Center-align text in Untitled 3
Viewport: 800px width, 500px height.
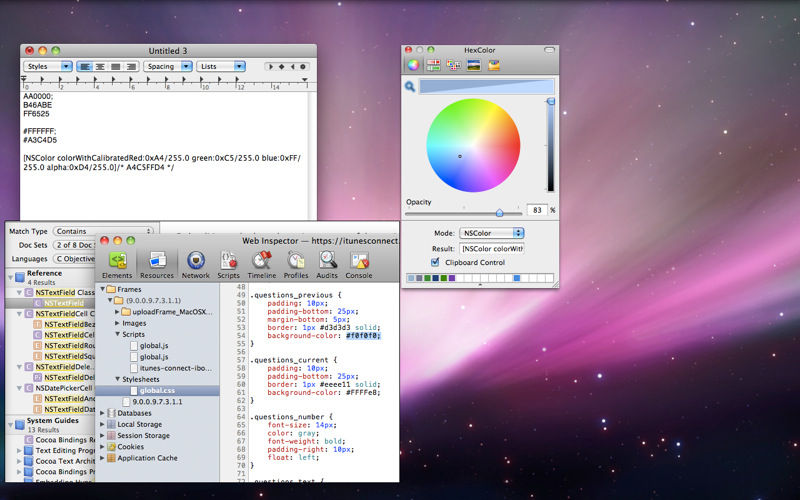(100, 66)
